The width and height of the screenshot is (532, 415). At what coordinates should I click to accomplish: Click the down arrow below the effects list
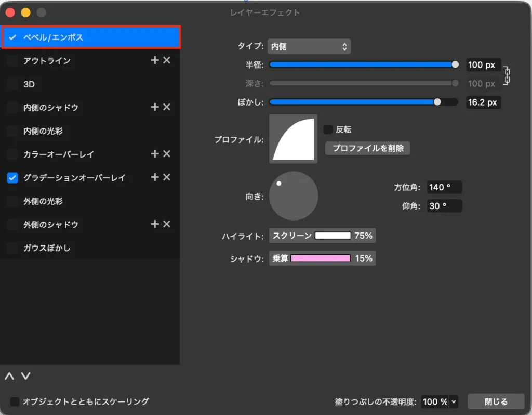click(x=26, y=376)
